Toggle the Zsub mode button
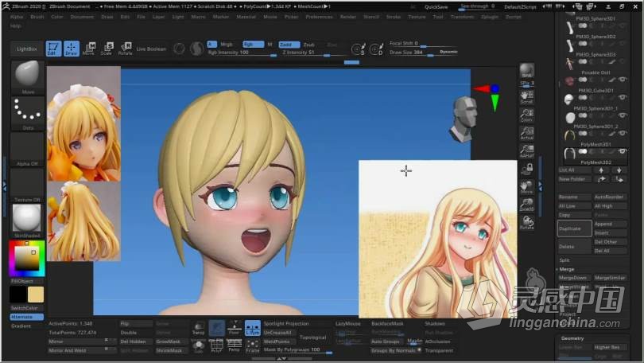 coord(308,45)
